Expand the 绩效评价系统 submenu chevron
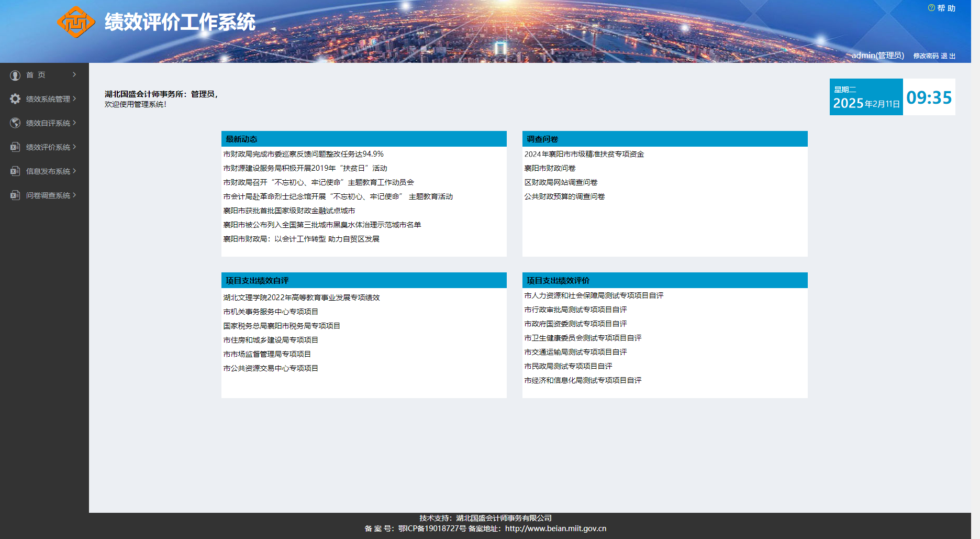This screenshot has width=980, height=539. click(74, 147)
